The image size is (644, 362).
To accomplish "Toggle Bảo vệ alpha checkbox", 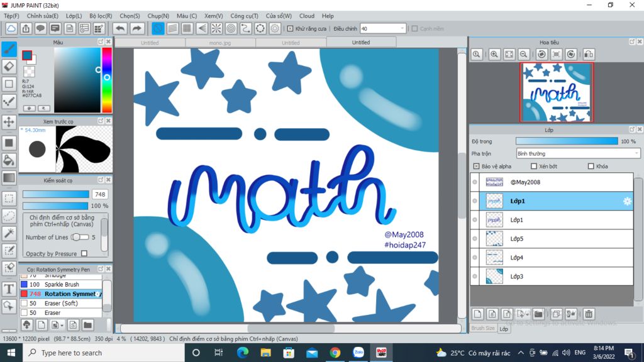I will [476, 166].
